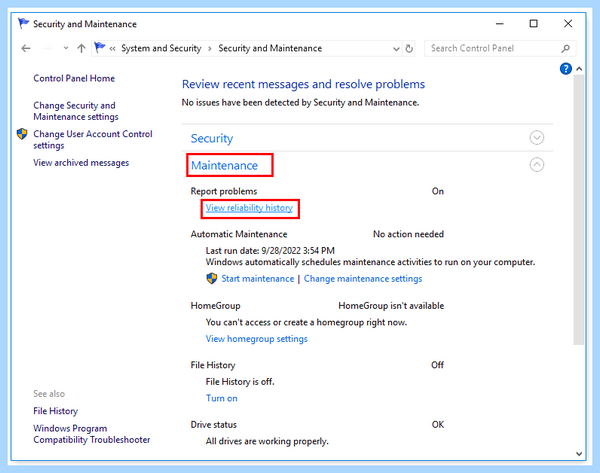Go up one level with the Up arrow

[x=81, y=48]
